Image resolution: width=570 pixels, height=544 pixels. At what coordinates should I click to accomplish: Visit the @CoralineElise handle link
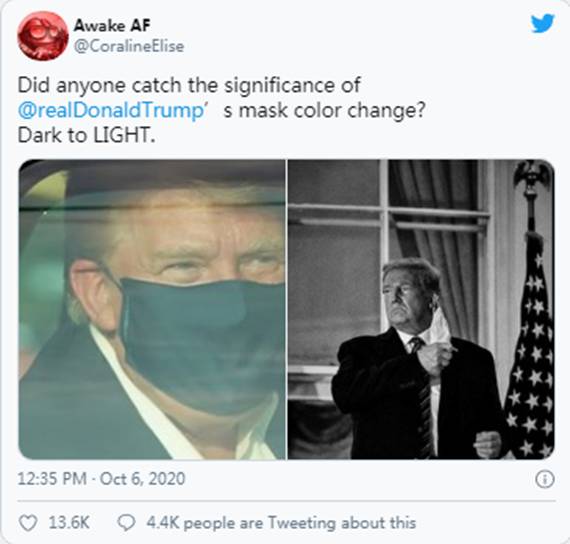point(129,46)
